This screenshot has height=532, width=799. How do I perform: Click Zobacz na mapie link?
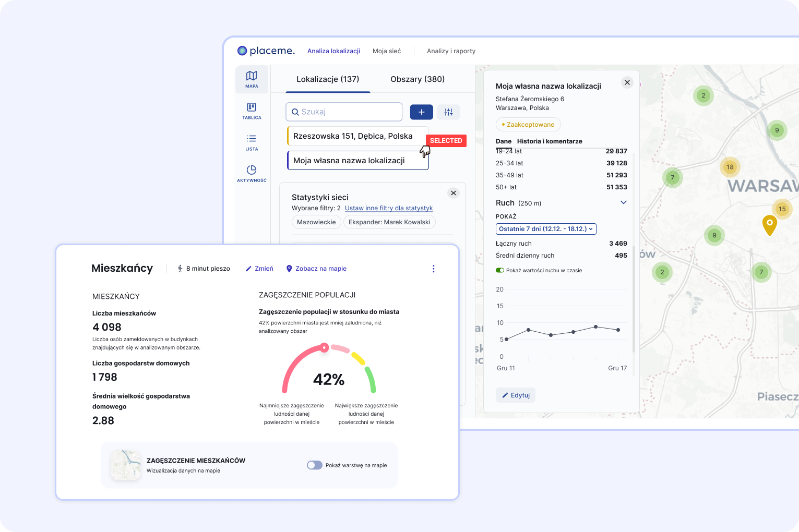point(316,269)
